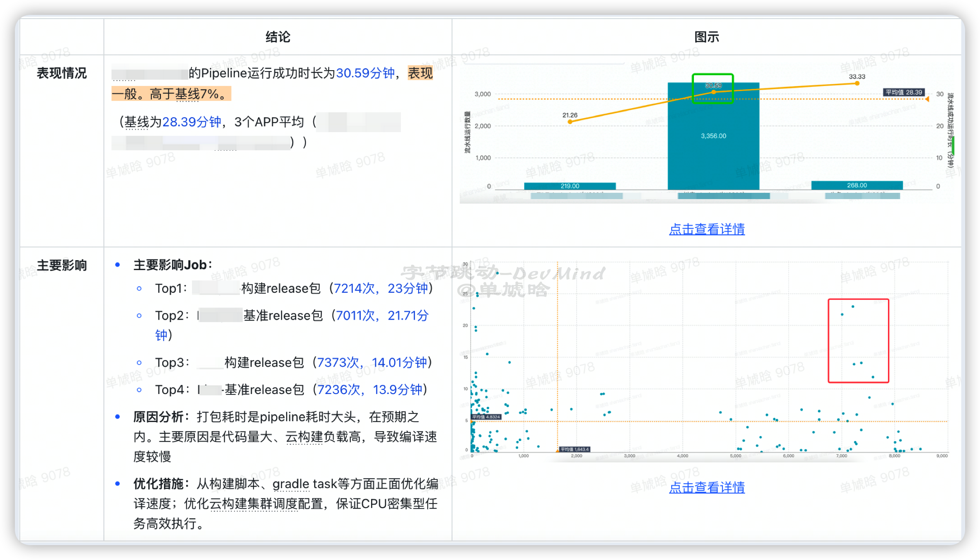Click the 平均值 1,643.4 marker label

point(574,450)
